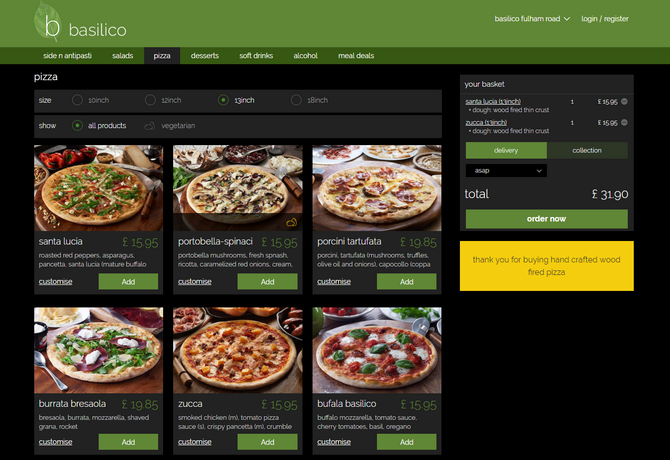Switch to delivery mode
This screenshot has height=460, width=670.
(x=506, y=150)
